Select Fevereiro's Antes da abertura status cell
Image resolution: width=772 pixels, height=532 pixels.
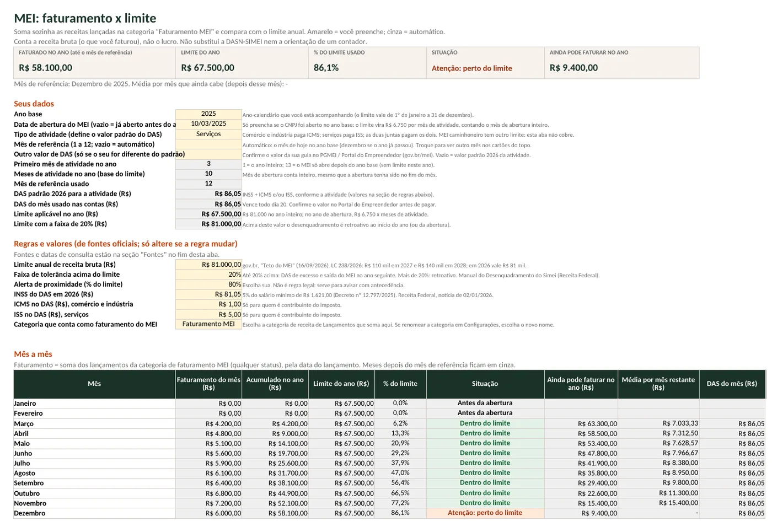coord(485,413)
